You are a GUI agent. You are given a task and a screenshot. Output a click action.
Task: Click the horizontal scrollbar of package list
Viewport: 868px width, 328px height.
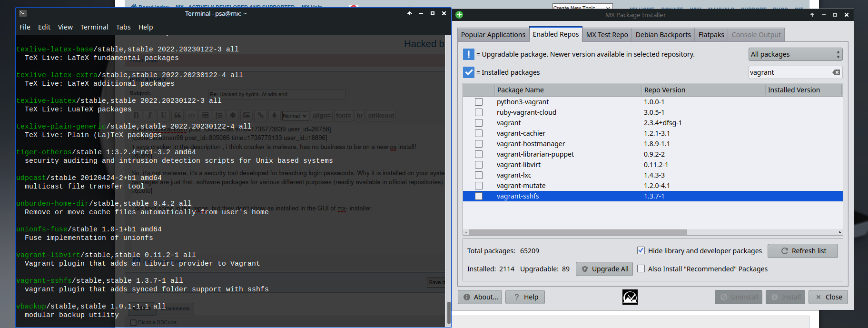[x=578, y=232]
